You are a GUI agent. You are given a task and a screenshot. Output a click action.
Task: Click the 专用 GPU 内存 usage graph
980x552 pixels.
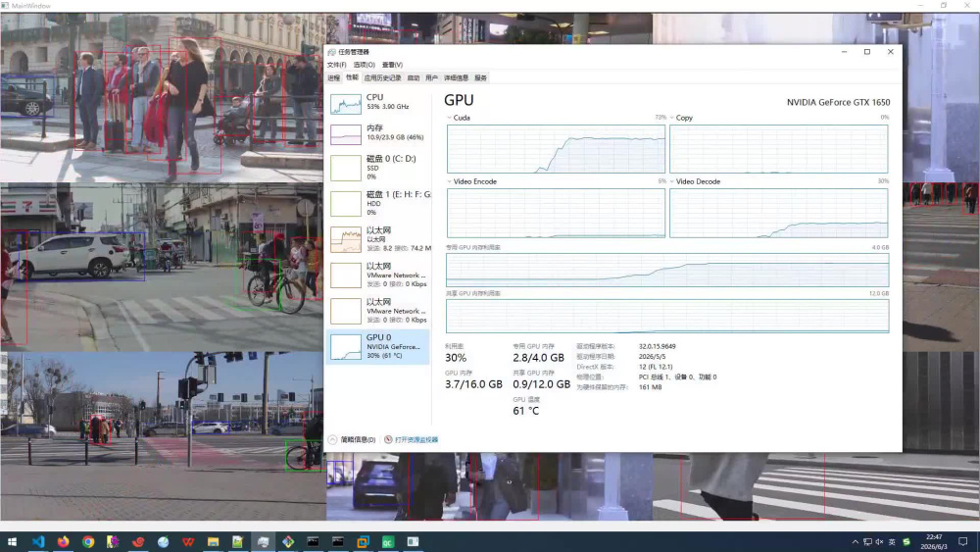point(666,270)
